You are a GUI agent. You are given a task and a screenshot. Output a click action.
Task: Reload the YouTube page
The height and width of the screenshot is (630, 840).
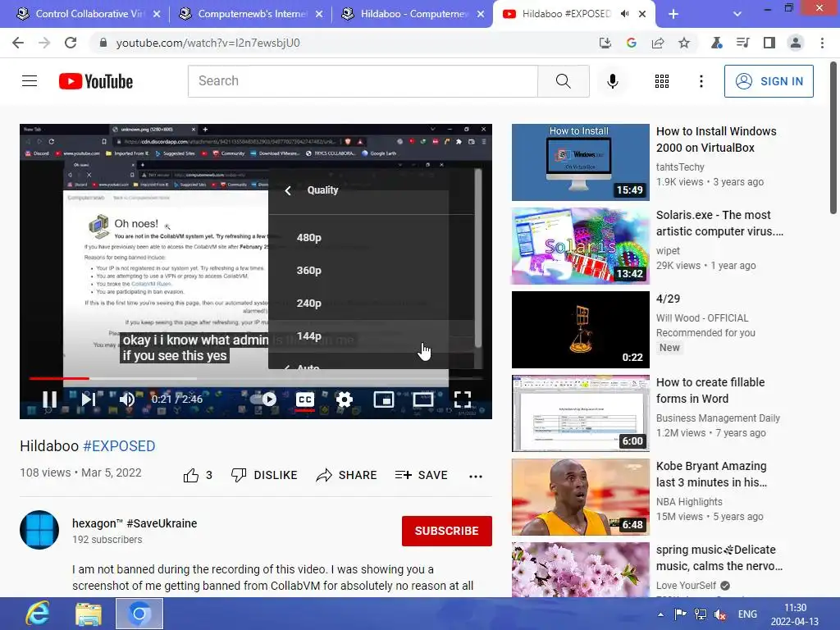pyautogui.click(x=71, y=43)
